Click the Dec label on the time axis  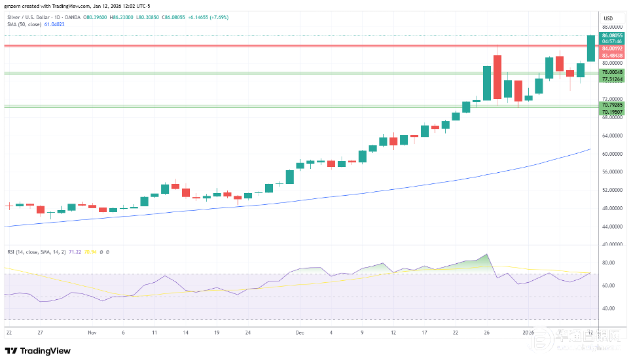tap(300, 333)
